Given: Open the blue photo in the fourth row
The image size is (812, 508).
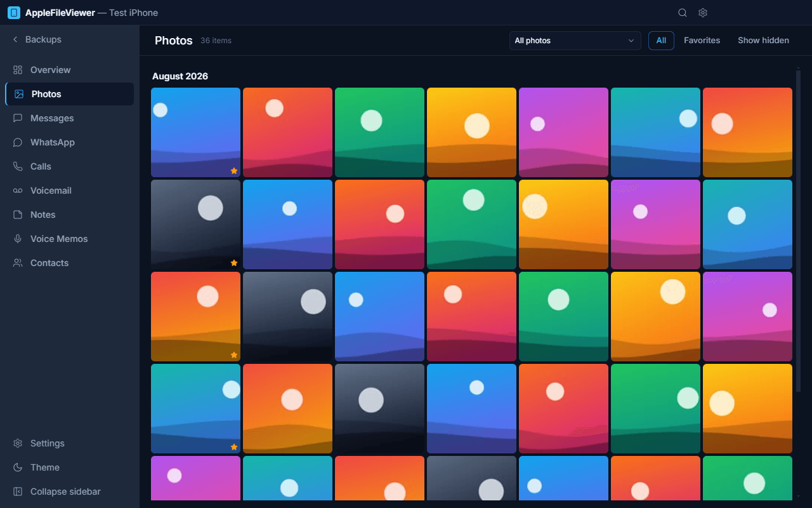Looking at the screenshot, I should tap(471, 408).
